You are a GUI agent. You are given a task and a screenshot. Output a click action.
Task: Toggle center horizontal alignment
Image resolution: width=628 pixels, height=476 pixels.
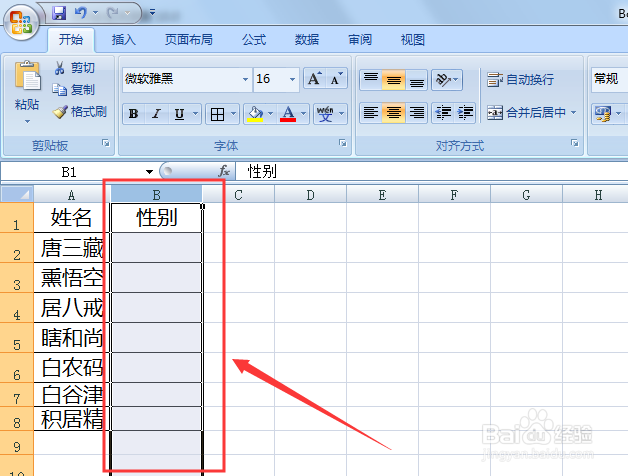click(x=394, y=113)
